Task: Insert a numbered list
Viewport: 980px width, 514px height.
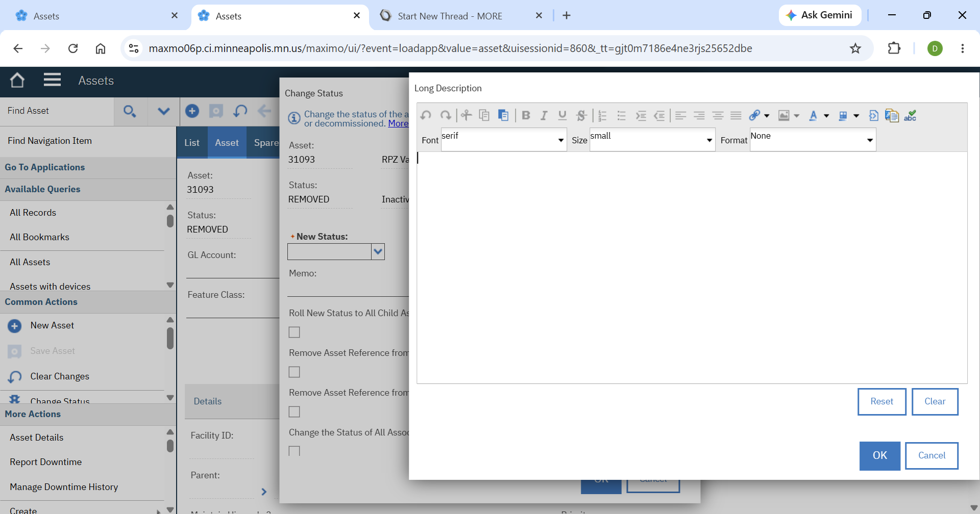Action: 603,116
